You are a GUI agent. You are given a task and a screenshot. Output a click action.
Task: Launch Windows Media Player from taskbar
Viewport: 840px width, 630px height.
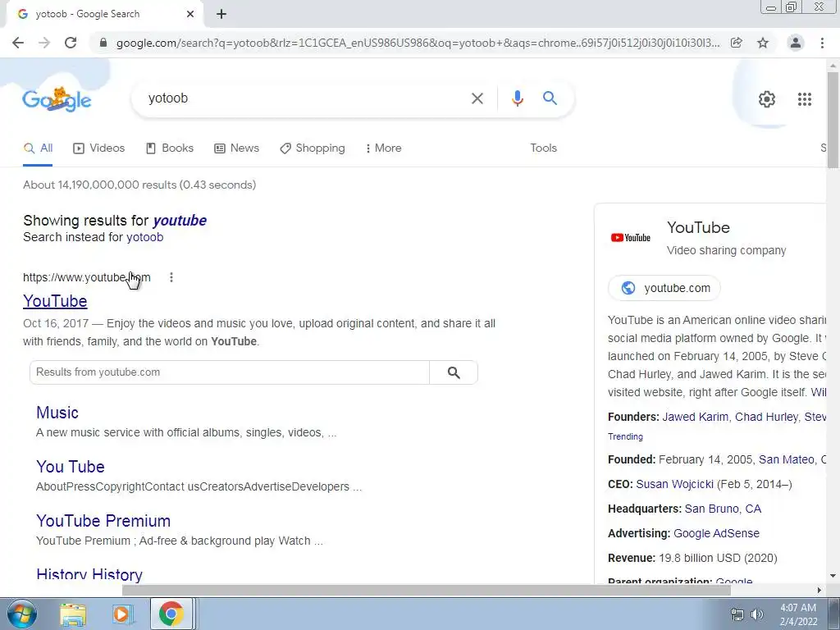click(x=121, y=614)
